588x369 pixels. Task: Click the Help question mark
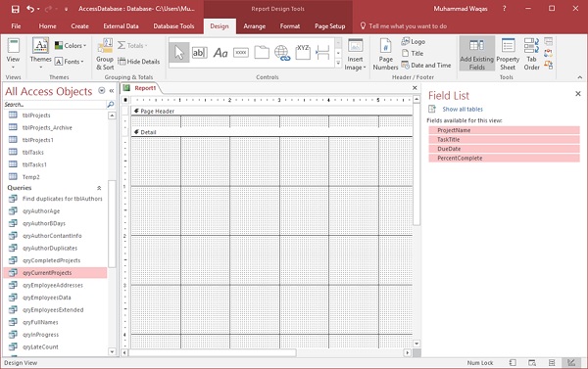(x=504, y=9)
